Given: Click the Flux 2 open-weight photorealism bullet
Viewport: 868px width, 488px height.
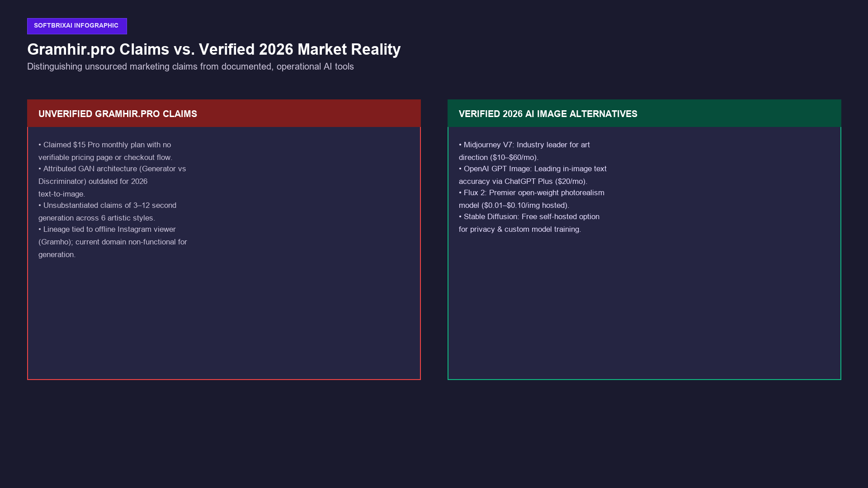Looking at the screenshot, I should [532, 199].
